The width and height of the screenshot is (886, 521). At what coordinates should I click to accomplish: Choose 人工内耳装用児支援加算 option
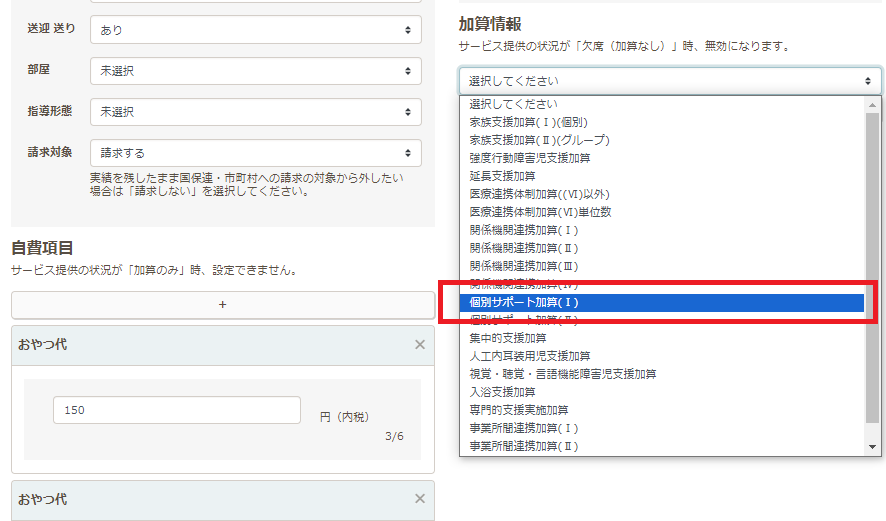[x=662, y=356]
